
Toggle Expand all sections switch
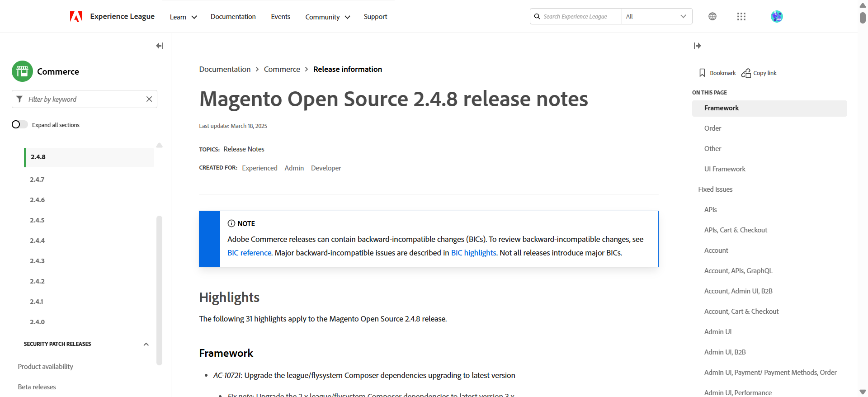(19, 124)
